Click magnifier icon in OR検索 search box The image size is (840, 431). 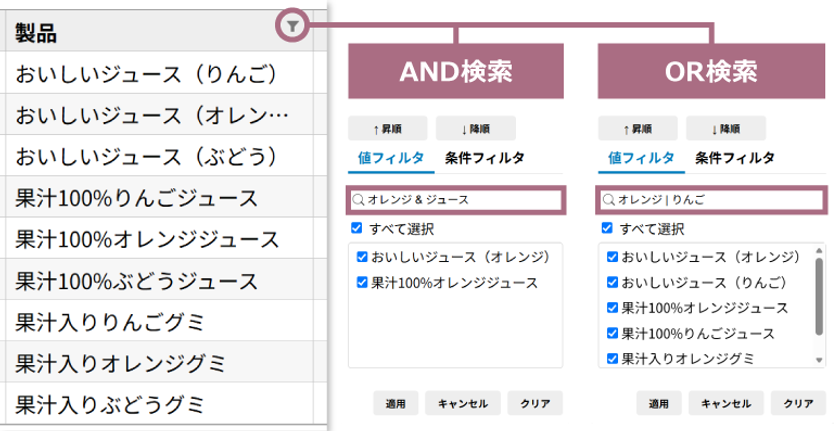pyautogui.click(x=608, y=200)
